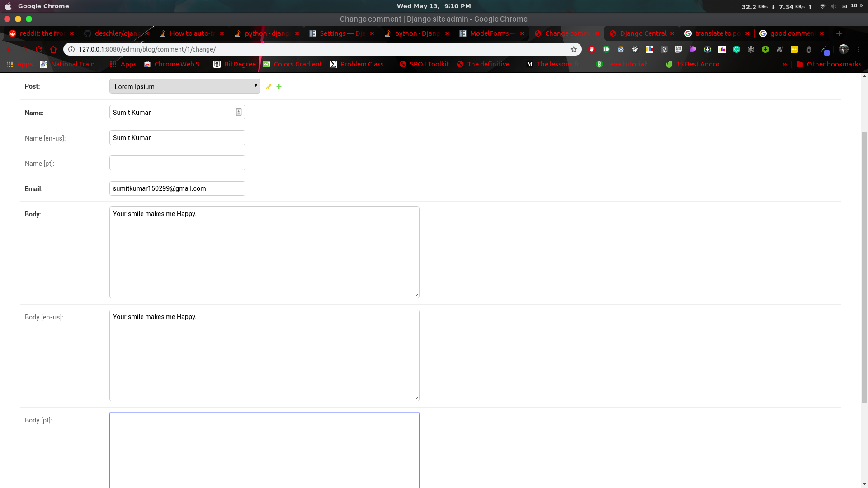Click the empty Name [pt] field
Image resolution: width=868 pixels, height=488 pixels.
(x=177, y=163)
